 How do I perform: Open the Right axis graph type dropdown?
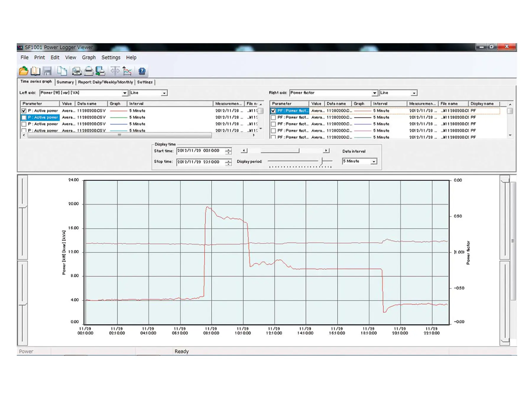coord(413,93)
